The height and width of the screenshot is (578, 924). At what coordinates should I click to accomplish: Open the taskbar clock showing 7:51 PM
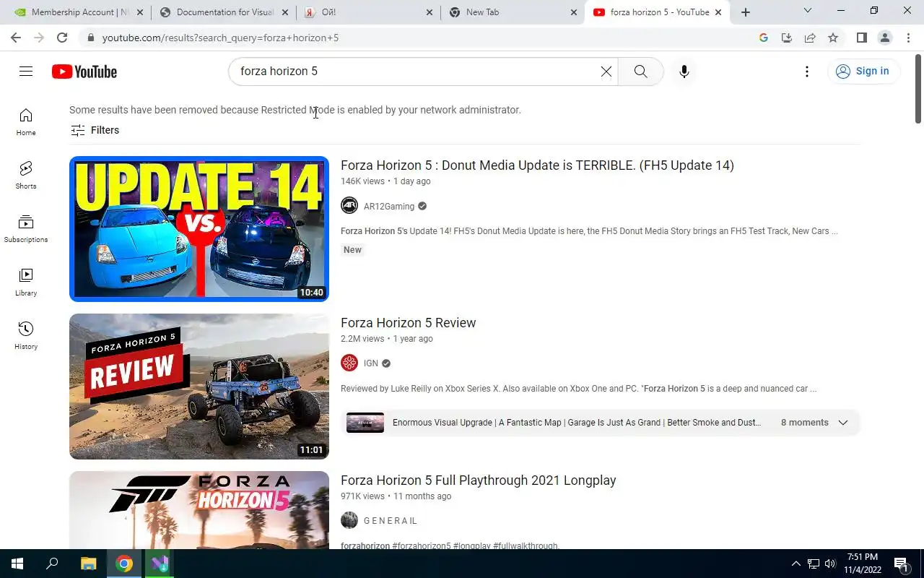863,564
